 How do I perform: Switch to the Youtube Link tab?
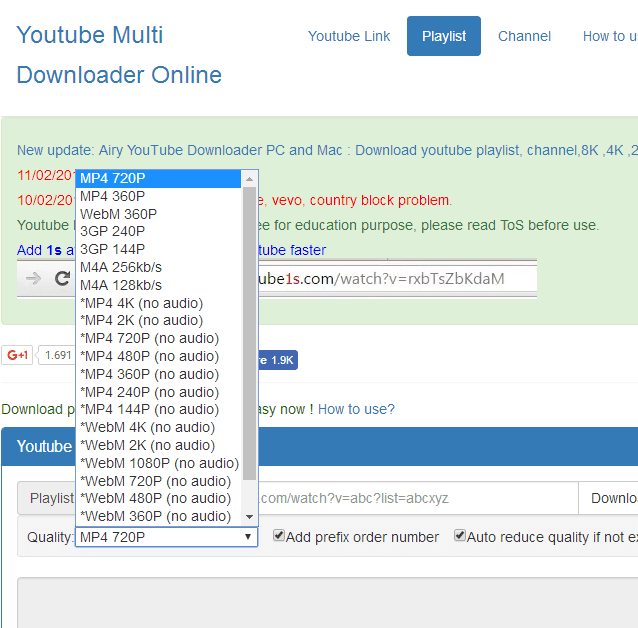[349, 36]
